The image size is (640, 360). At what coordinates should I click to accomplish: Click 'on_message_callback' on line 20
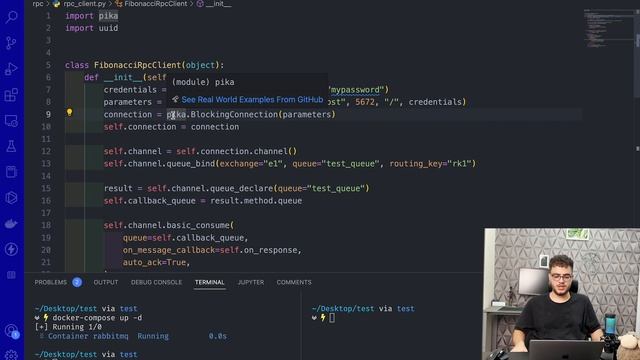[x=169, y=250]
